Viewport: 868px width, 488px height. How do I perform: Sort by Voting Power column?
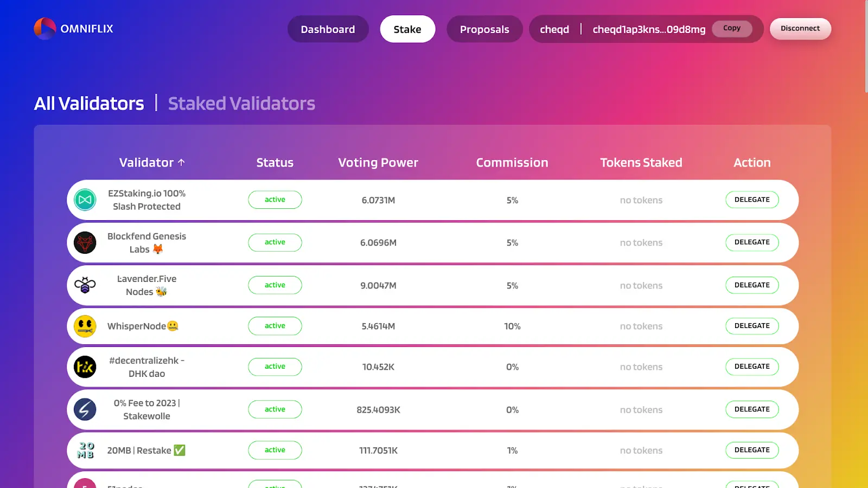coord(378,163)
